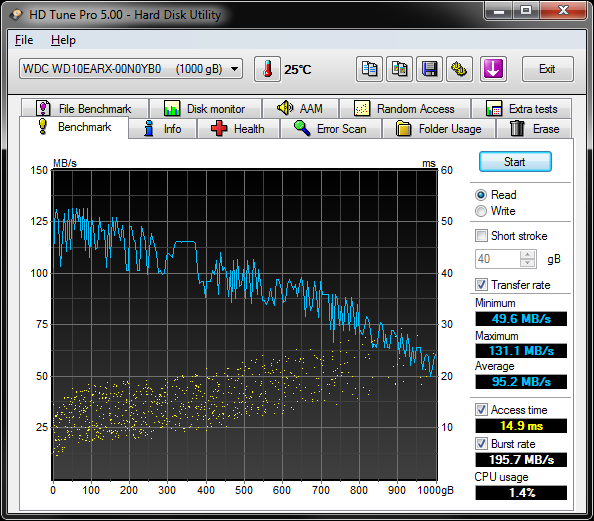The image size is (594, 521).
Task: Click the thermometer temperature icon
Action: click(x=267, y=69)
